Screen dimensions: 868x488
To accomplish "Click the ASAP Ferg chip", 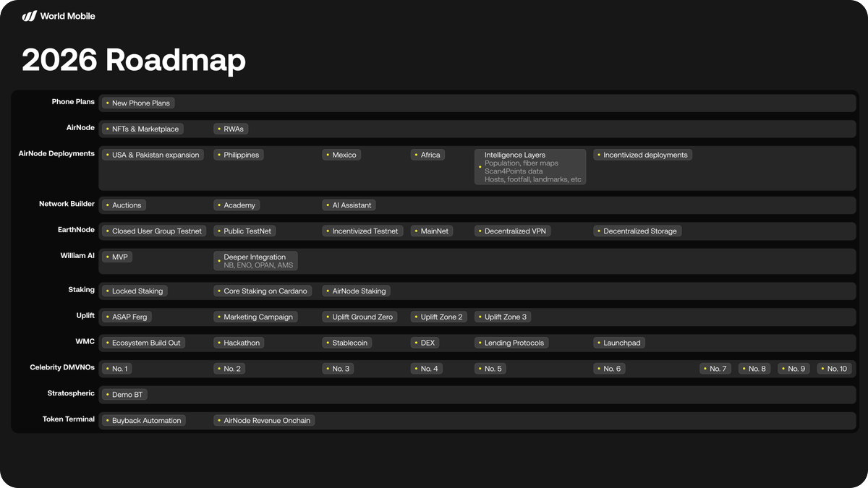I will tap(127, 317).
